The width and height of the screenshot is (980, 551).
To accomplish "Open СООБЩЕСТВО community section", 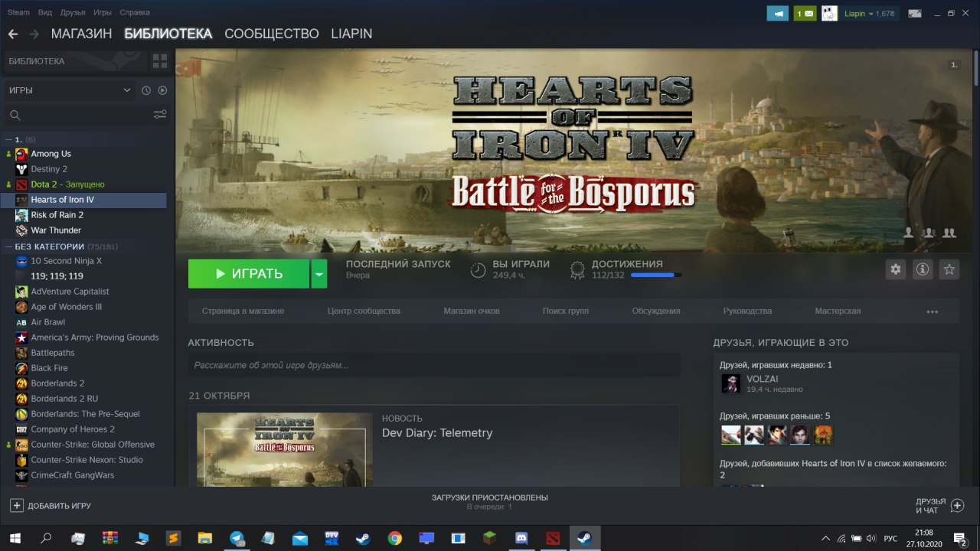I will 272,34.
